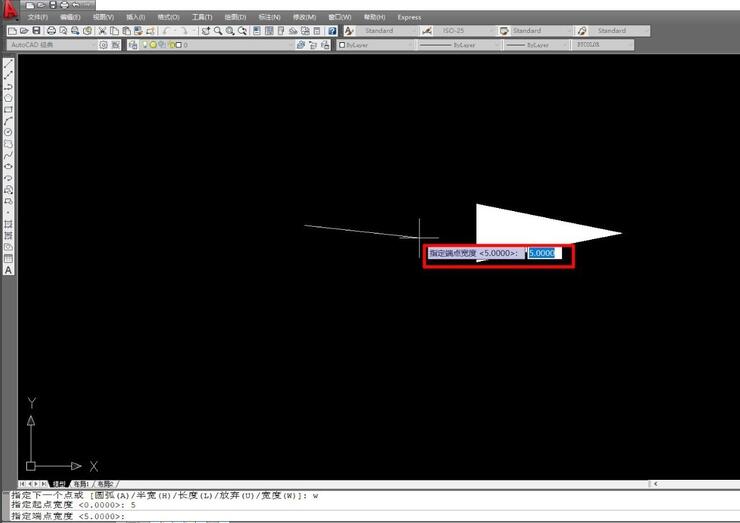
Task: Open the Express menu
Action: click(409, 17)
